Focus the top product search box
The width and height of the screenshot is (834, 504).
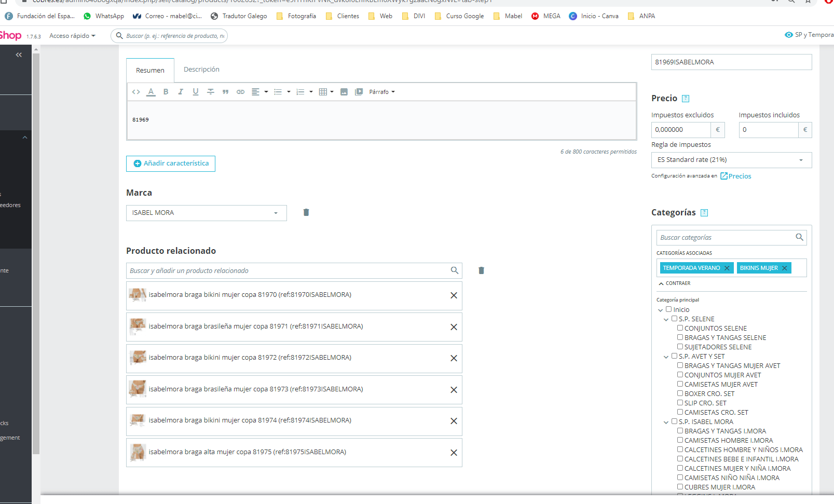point(169,36)
